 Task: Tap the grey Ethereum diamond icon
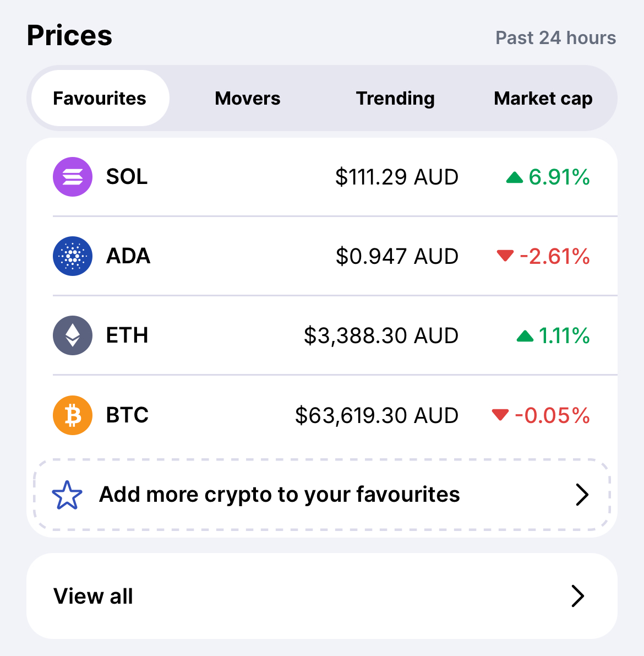72,335
